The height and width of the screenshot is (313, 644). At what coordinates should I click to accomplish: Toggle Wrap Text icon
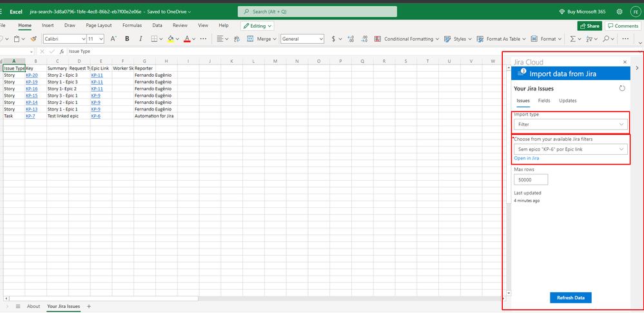237,39
